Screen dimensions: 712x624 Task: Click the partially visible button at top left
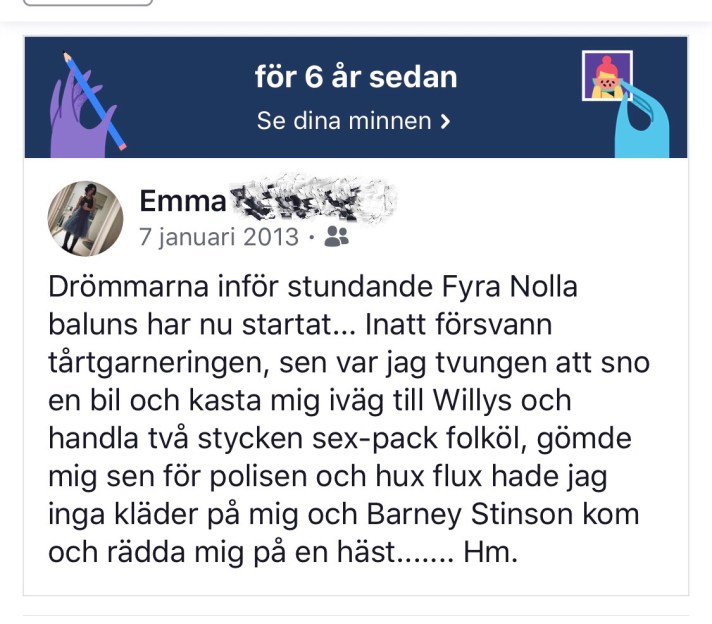[x=87, y=2]
